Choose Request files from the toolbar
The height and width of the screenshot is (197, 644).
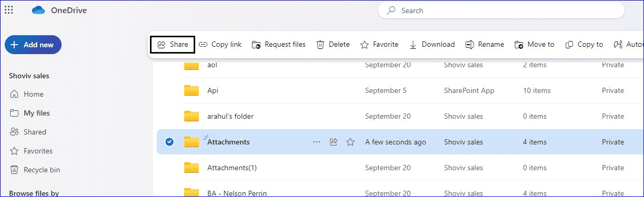pyautogui.click(x=278, y=45)
